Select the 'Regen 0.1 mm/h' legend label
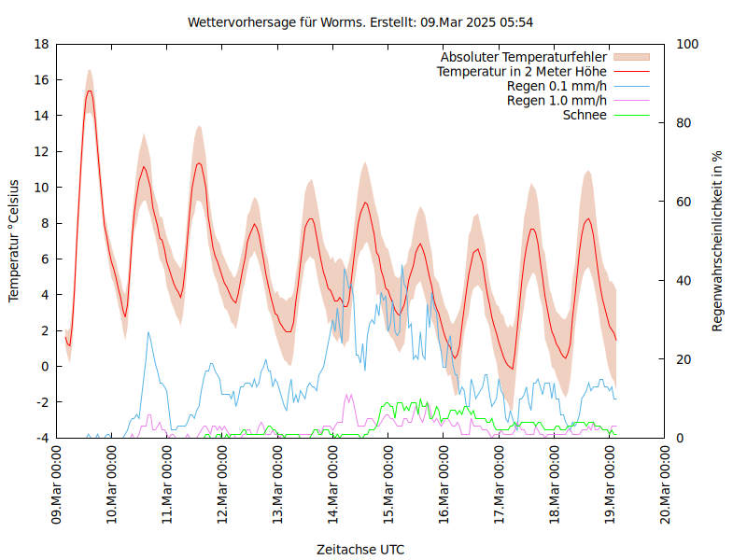Image resolution: width=747 pixels, height=560 pixels. click(x=557, y=86)
